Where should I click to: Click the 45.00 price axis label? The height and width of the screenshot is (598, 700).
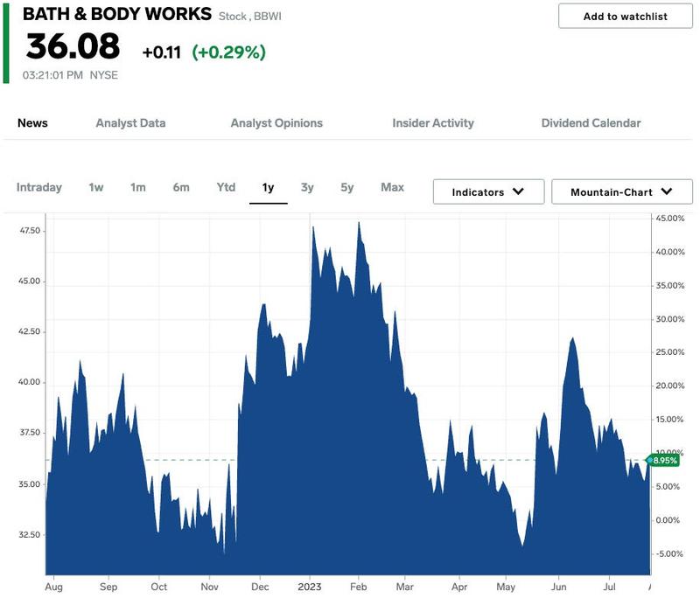(30, 281)
